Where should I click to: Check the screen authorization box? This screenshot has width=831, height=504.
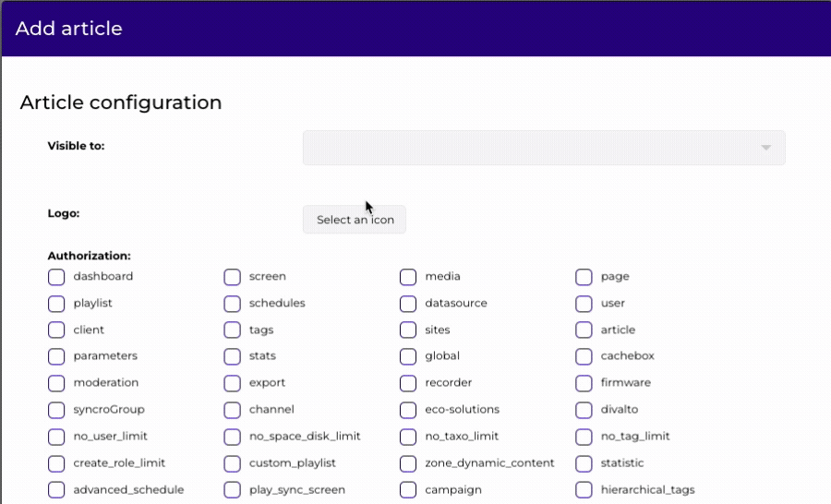point(233,277)
